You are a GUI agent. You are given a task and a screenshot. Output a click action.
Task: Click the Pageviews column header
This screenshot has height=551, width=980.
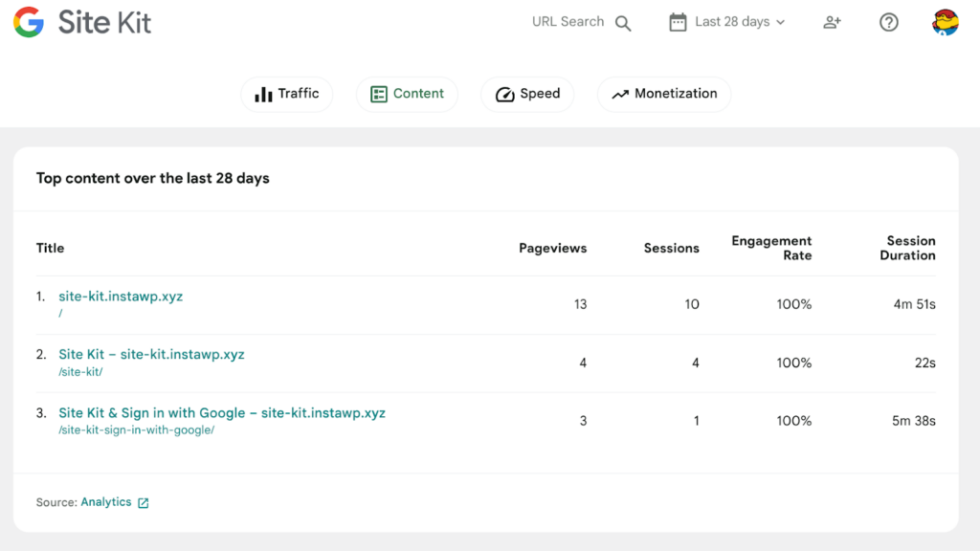(552, 248)
